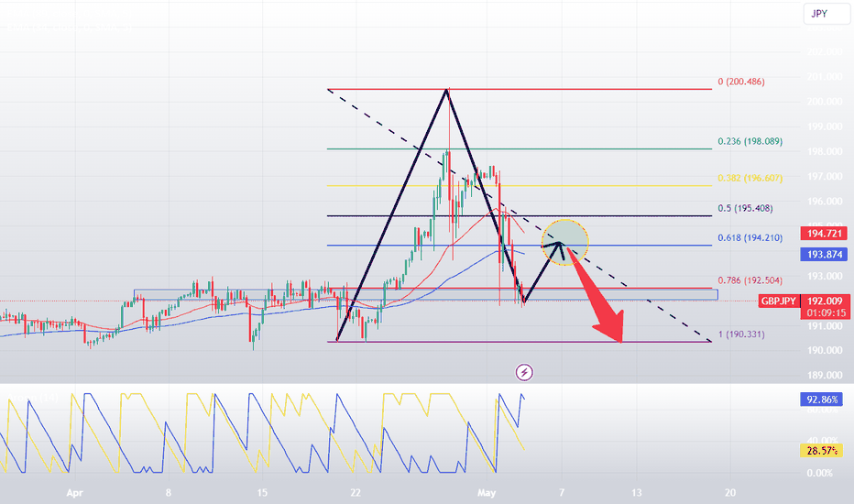The width and height of the screenshot is (854, 504).
Task: Click 0.00% on the indicator scale
Action: click(820, 473)
